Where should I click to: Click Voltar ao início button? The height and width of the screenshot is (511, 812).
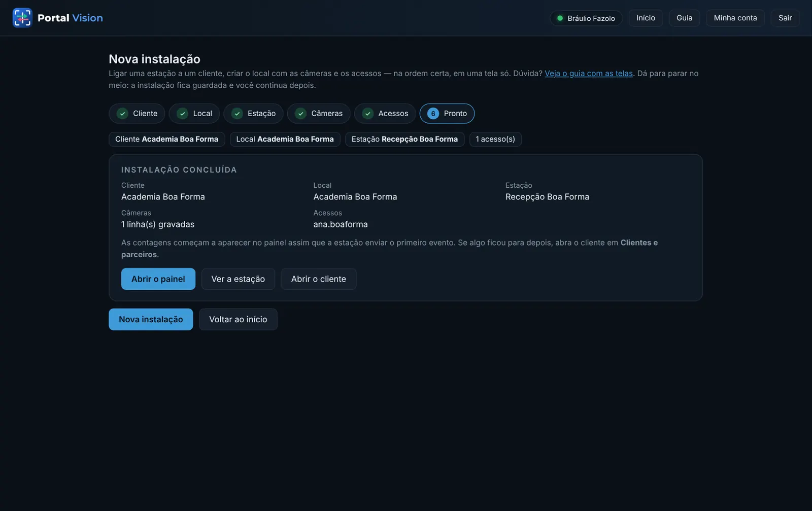click(238, 320)
